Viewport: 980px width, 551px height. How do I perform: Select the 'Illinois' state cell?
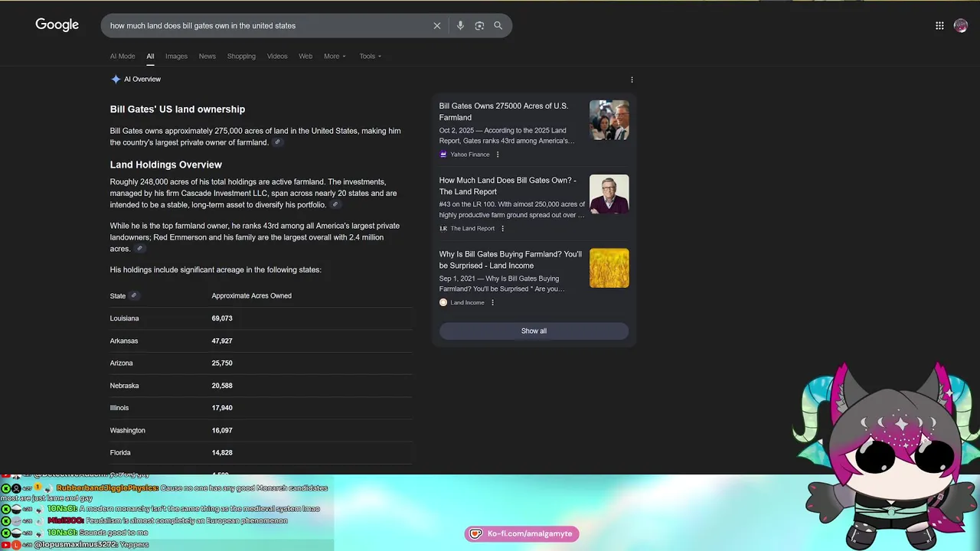pyautogui.click(x=119, y=408)
